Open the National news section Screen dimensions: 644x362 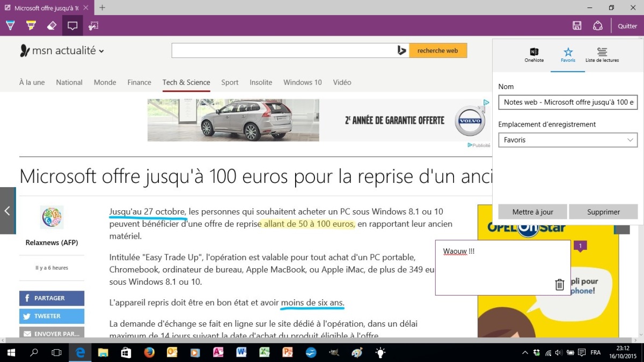(69, 82)
